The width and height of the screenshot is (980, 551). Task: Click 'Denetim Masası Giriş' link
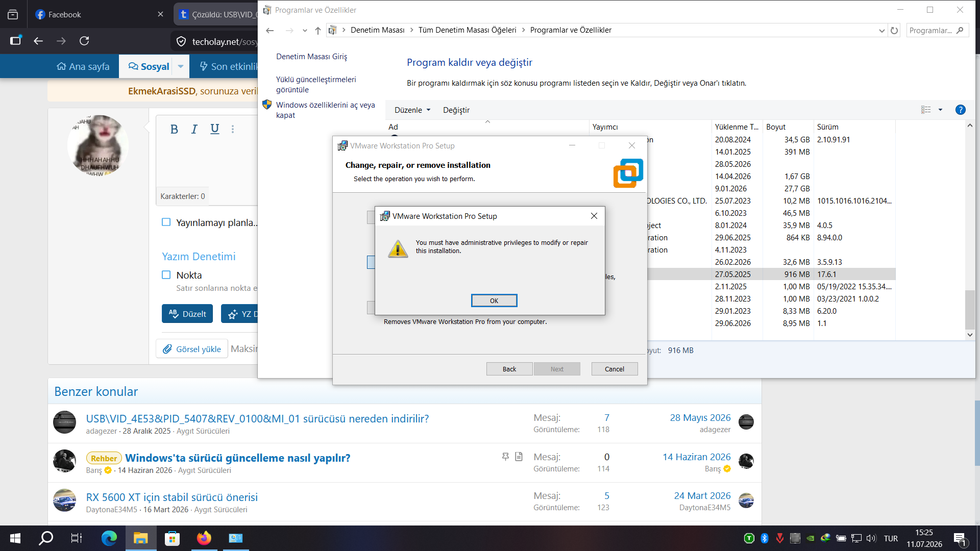311,57
